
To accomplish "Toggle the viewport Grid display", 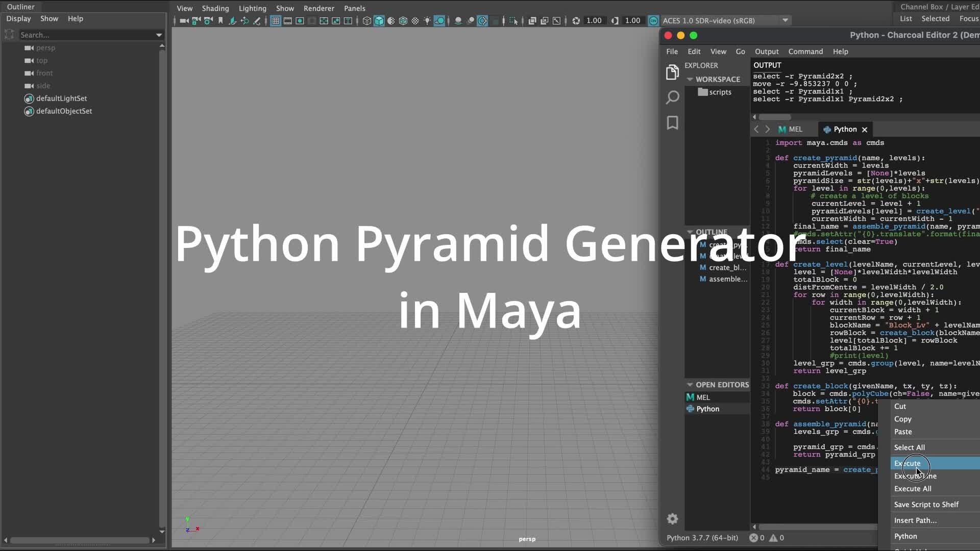I will (276, 21).
